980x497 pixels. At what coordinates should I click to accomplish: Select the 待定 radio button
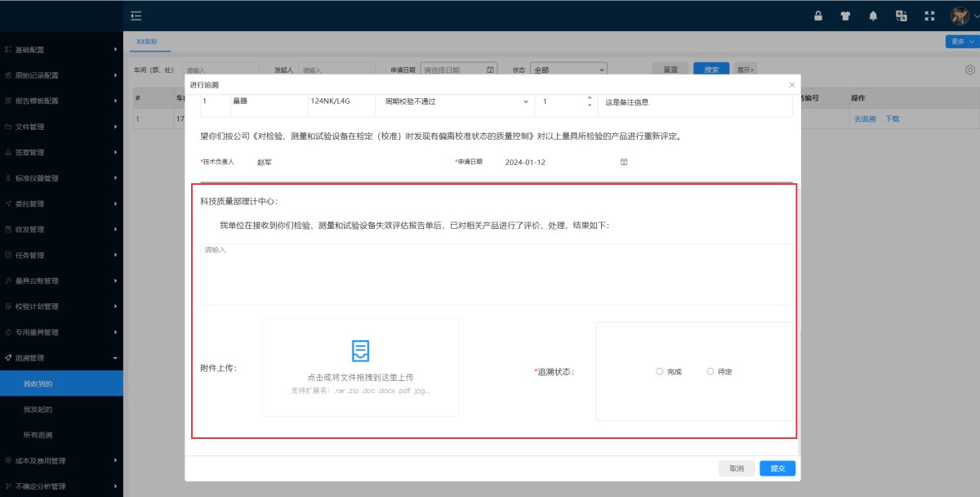(x=710, y=371)
